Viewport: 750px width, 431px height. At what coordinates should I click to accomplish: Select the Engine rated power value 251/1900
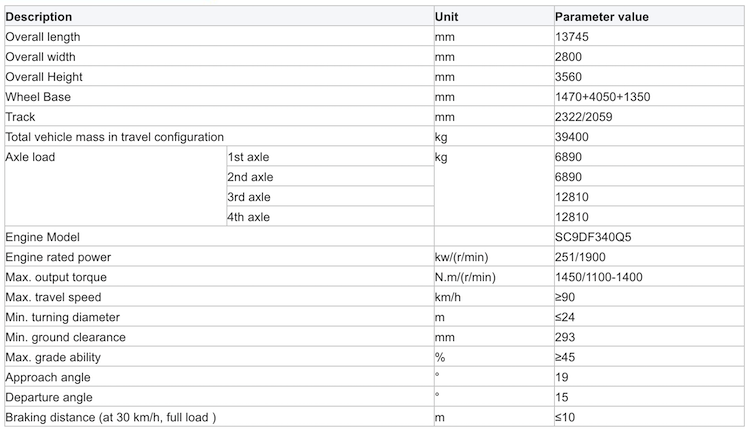pyautogui.click(x=580, y=257)
